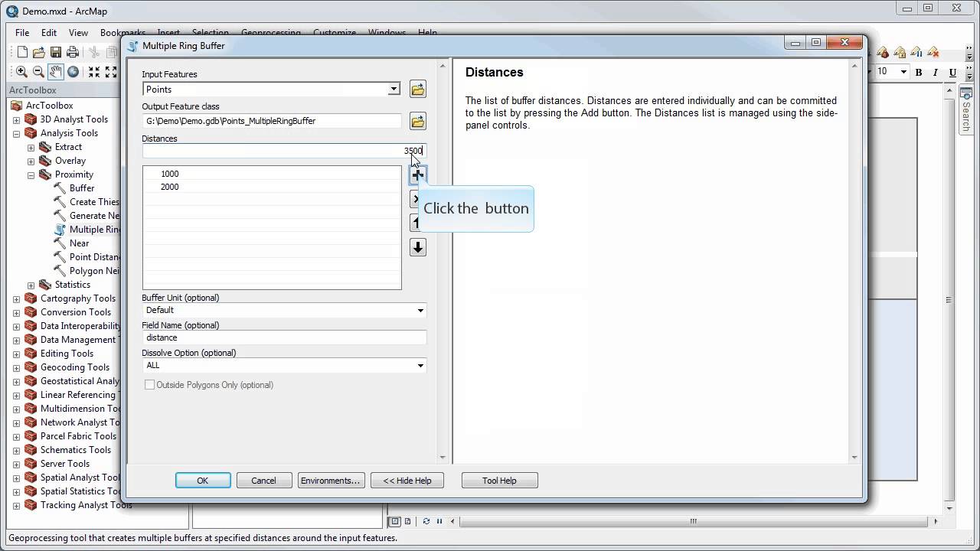This screenshot has width=980, height=551.
Task: Click the New document icon in toolbar
Action: 22,52
